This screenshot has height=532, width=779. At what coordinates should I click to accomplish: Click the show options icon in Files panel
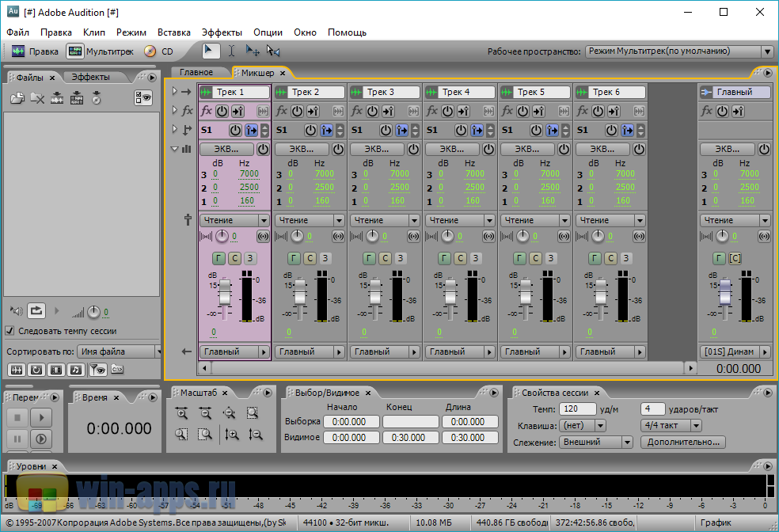tap(143, 98)
